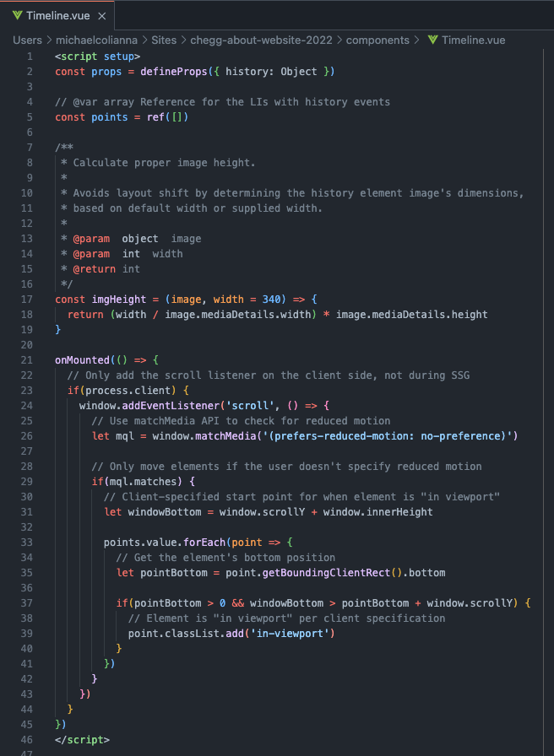Click the '@return' doc tag

94,269
